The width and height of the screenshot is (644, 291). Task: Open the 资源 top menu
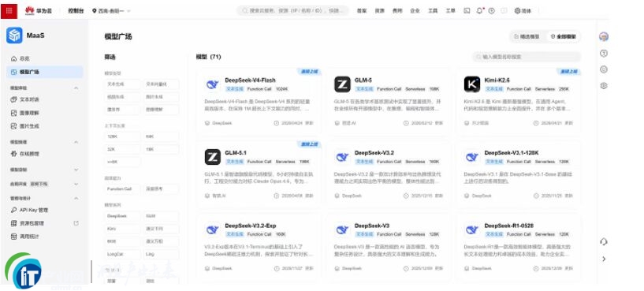pyautogui.click(x=379, y=11)
